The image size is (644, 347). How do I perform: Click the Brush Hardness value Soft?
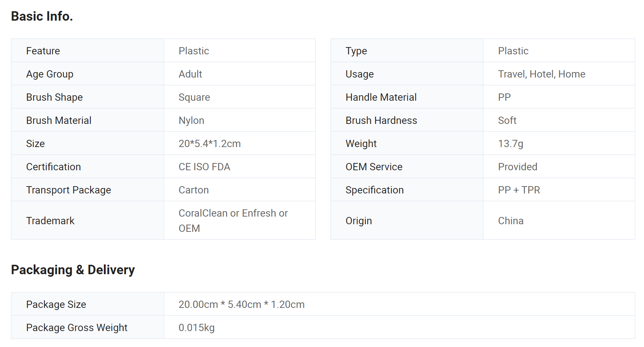pos(507,121)
